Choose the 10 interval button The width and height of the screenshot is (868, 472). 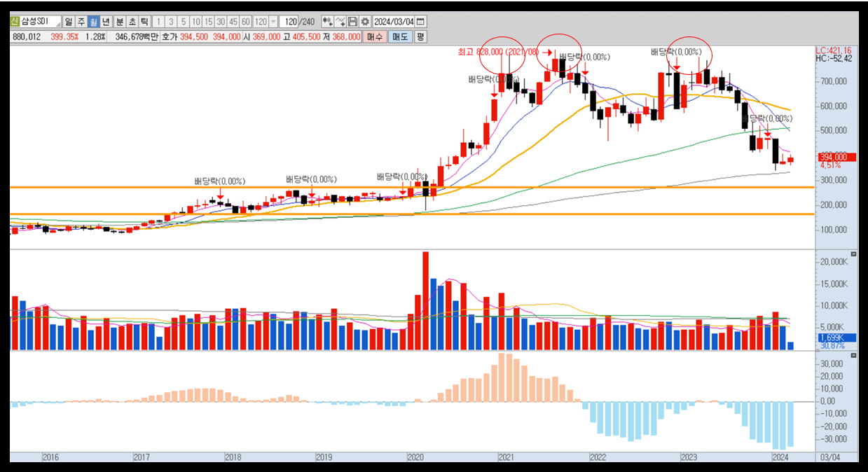point(196,22)
